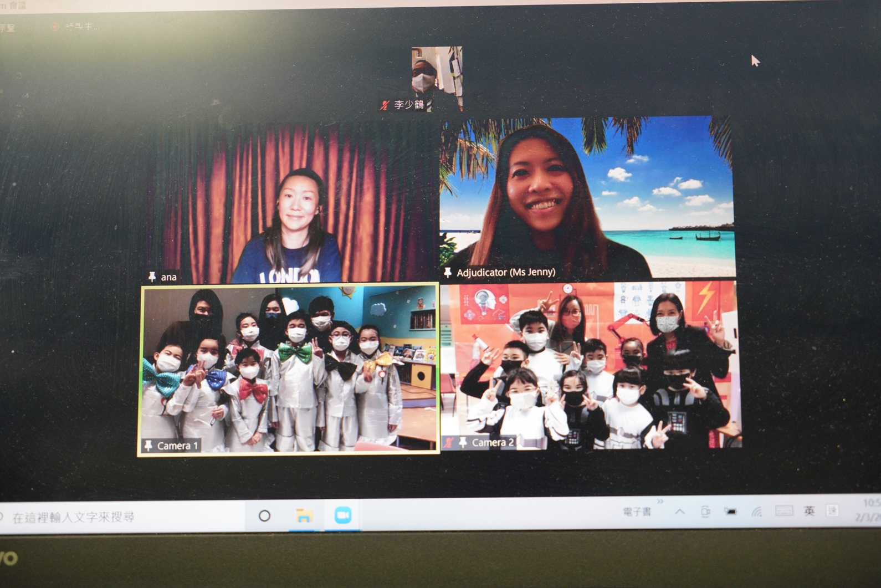This screenshot has width=881, height=588.
Task: Check battery status in system tray
Action: pos(731,511)
